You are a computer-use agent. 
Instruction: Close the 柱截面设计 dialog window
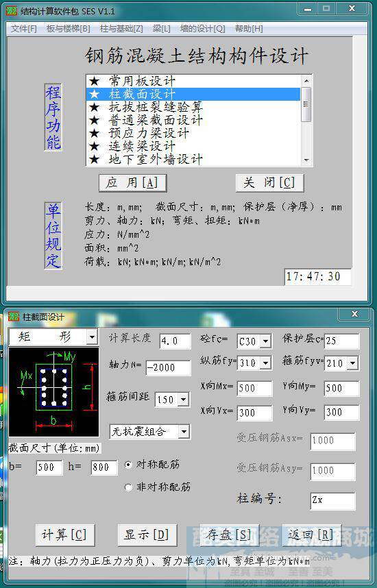pyautogui.click(x=354, y=315)
